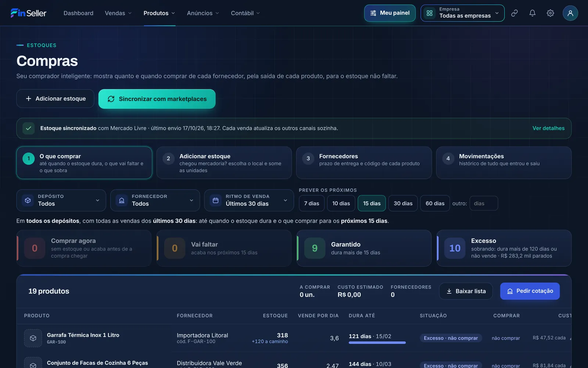588x368 pixels.
Task: Open Meu painel
Action: pyautogui.click(x=390, y=13)
